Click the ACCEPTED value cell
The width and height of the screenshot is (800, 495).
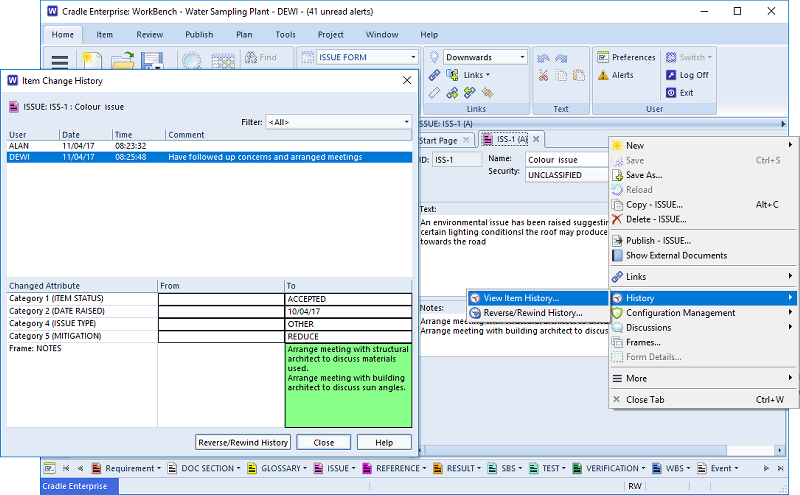tap(348, 299)
